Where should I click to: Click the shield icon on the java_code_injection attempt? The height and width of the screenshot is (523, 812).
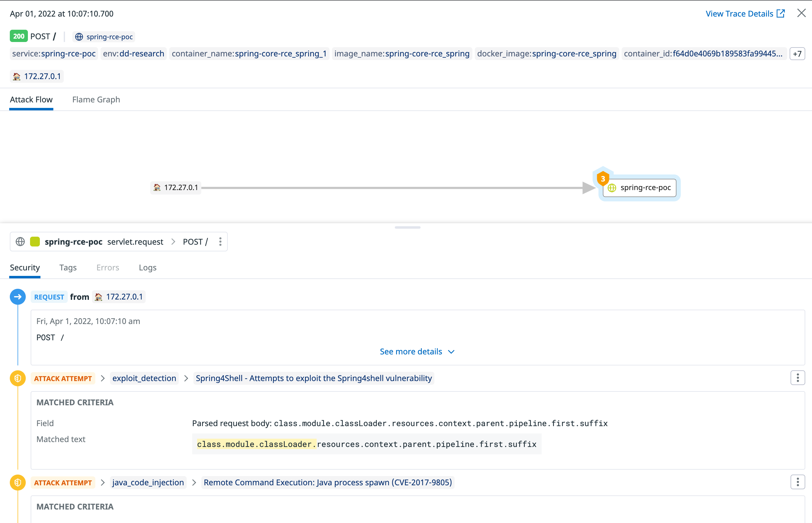pos(18,482)
